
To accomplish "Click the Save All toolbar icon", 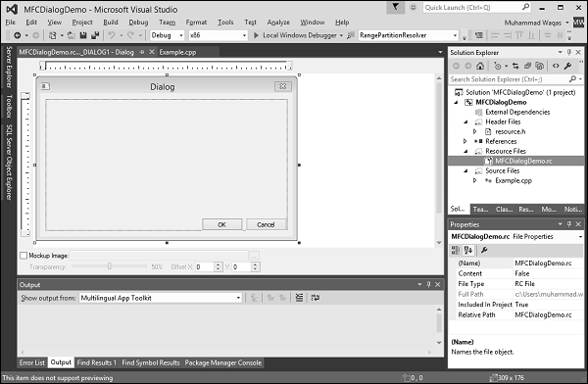I will (x=95, y=35).
